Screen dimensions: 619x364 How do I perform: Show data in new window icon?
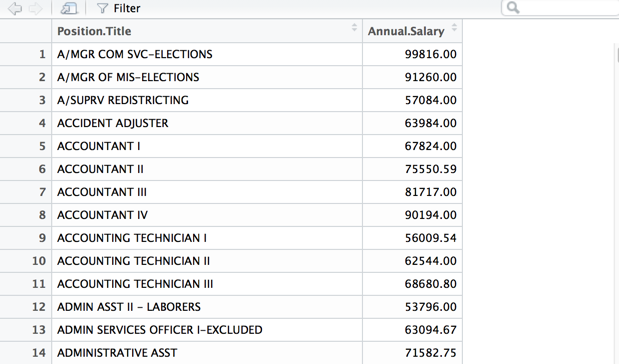click(x=69, y=8)
